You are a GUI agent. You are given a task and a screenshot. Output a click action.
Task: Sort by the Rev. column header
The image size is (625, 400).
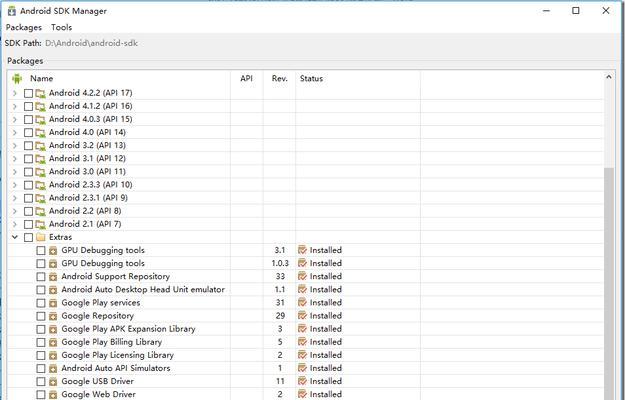click(279, 78)
